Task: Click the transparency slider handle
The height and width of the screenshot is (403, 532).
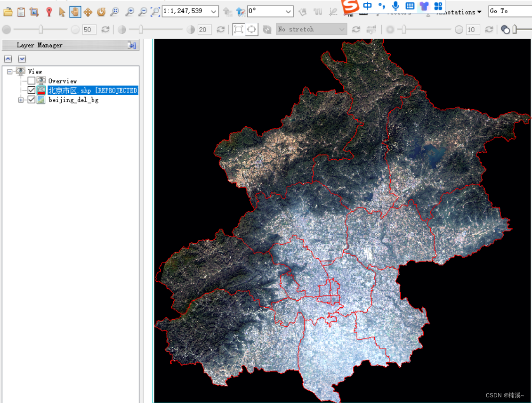Action: [x=515, y=30]
